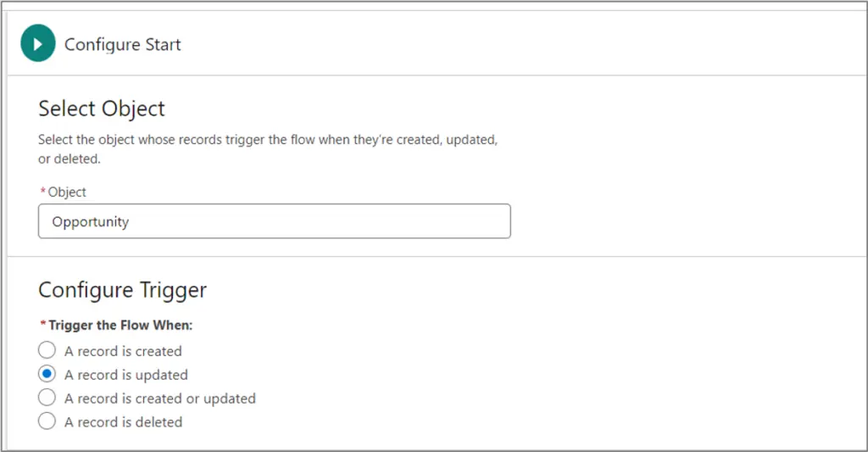Select the "A record is created" radio button
This screenshot has height=452, width=868.
pos(47,350)
